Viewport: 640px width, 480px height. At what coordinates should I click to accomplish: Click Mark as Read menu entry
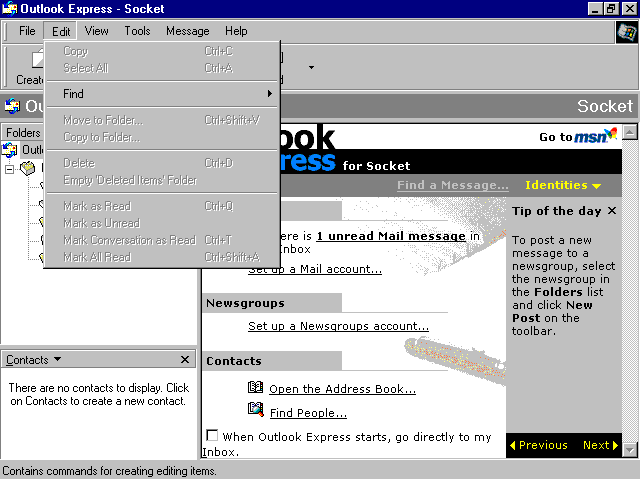[162, 206]
